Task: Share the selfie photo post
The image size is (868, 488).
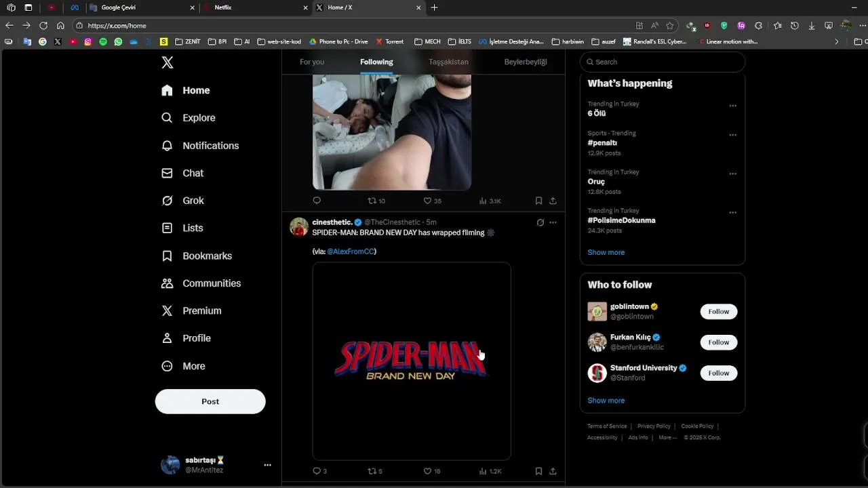Action: pyautogui.click(x=553, y=201)
